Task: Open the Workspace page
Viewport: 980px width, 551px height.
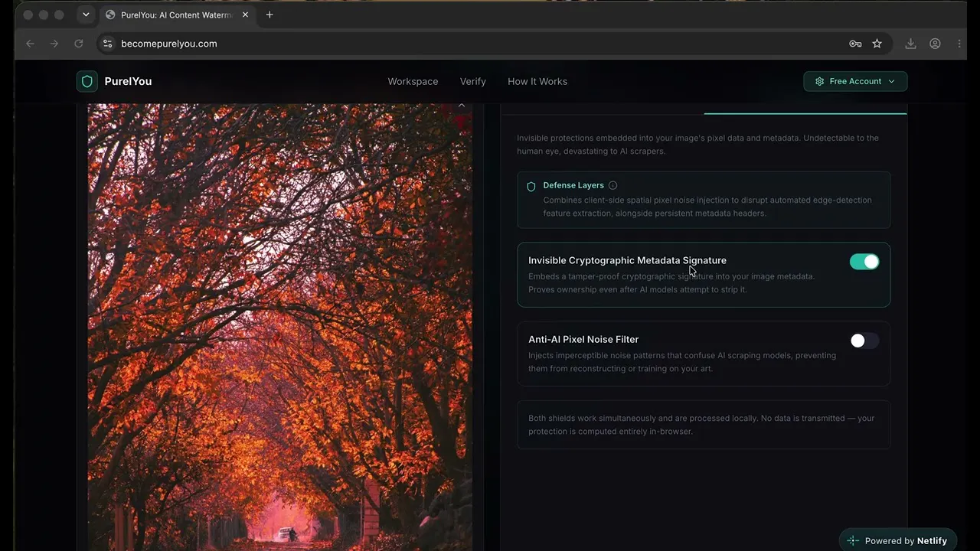Action: pyautogui.click(x=413, y=81)
